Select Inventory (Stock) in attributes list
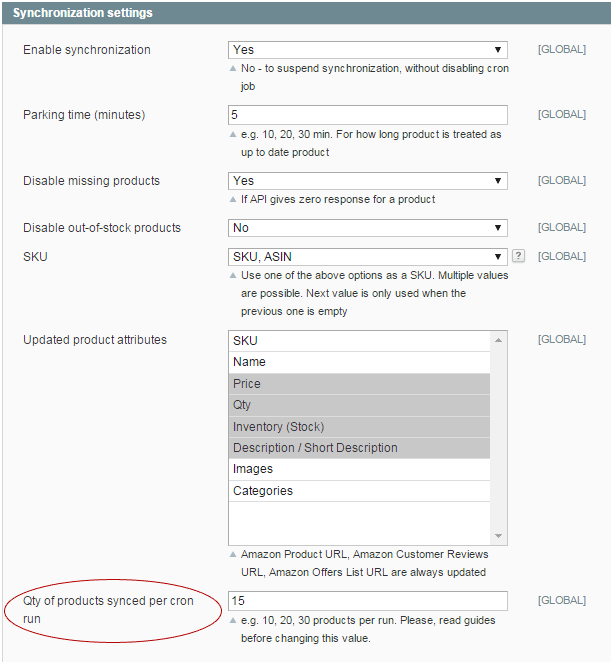Viewport: 611px width, 662px height. (x=359, y=427)
